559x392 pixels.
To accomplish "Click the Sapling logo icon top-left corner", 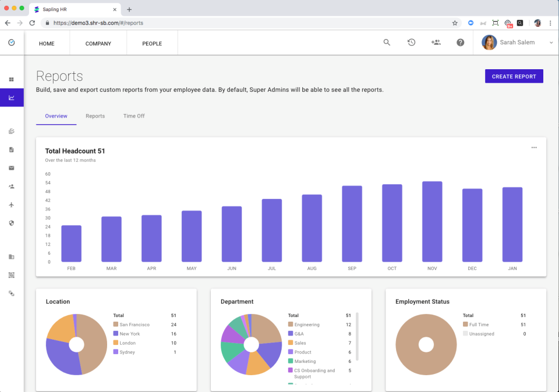I will coord(12,42).
